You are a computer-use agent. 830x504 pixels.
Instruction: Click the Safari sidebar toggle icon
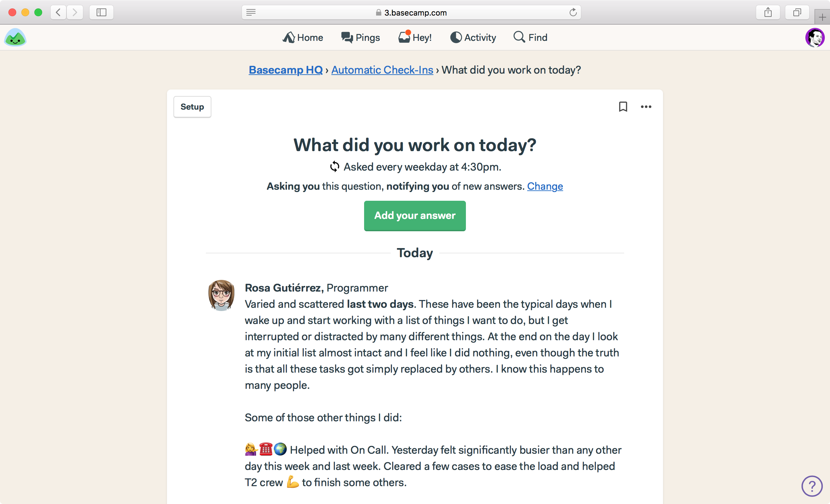101,12
